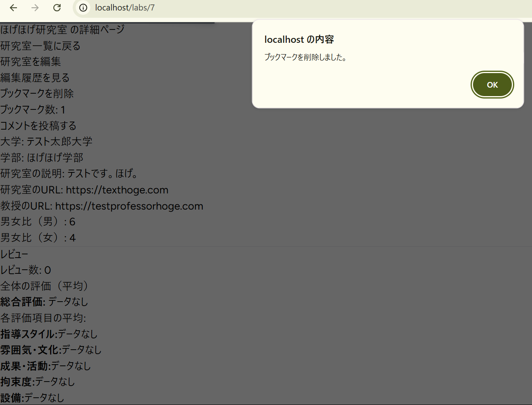Click the 拘束度:データなし line
532x405 pixels.
click(x=38, y=382)
